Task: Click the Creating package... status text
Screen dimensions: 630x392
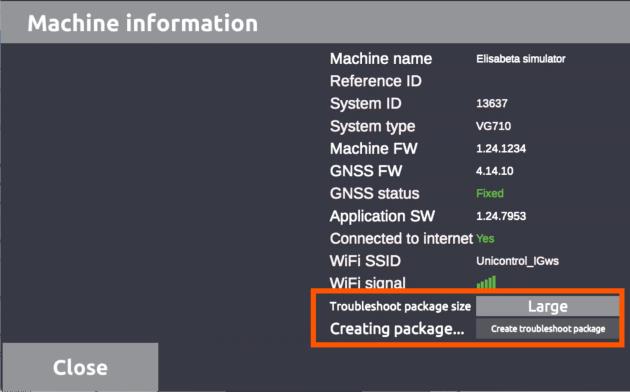Action: coord(397,329)
